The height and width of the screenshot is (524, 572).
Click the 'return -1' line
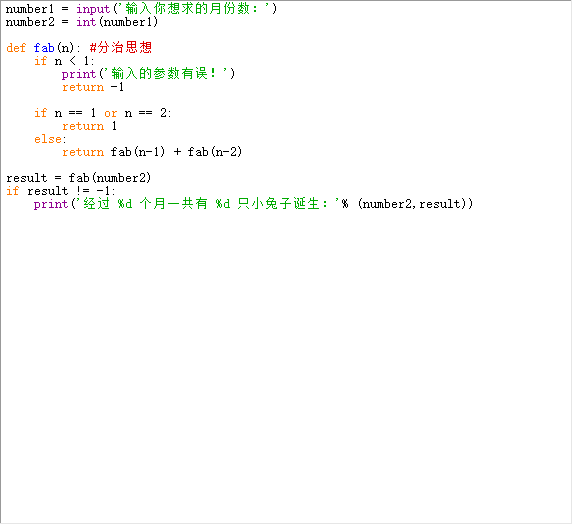click(93, 87)
